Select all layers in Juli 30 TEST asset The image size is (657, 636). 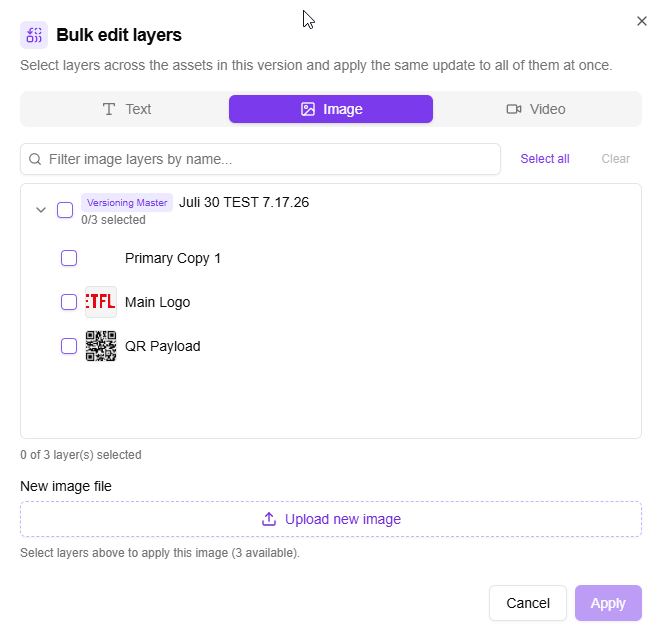coord(65,210)
